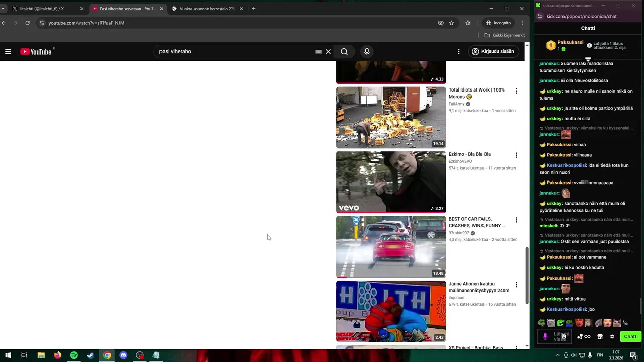The height and width of the screenshot is (362, 644).
Task: Open a new Chrome tab
Action: click(x=253, y=9)
